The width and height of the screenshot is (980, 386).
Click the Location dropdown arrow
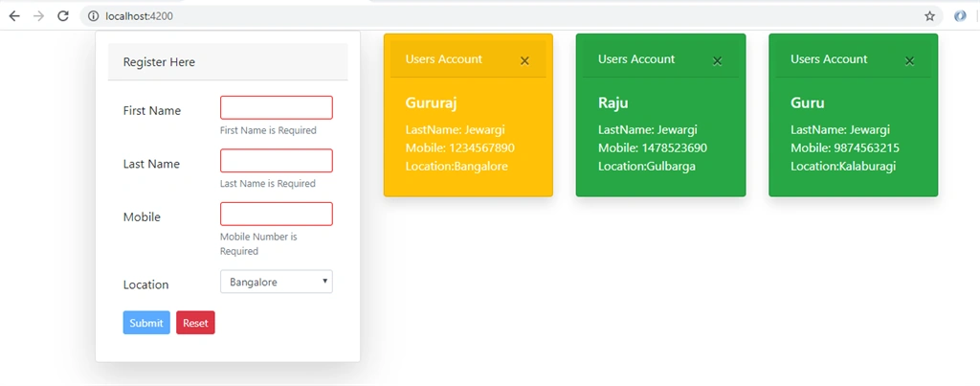[325, 282]
